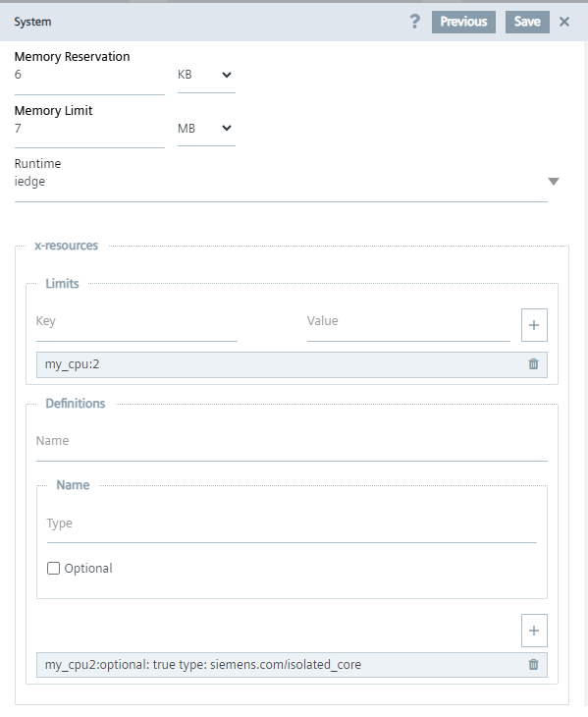Enable the Optional checkbox
The width and height of the screenshot is (588, 717).
[53, 569]
